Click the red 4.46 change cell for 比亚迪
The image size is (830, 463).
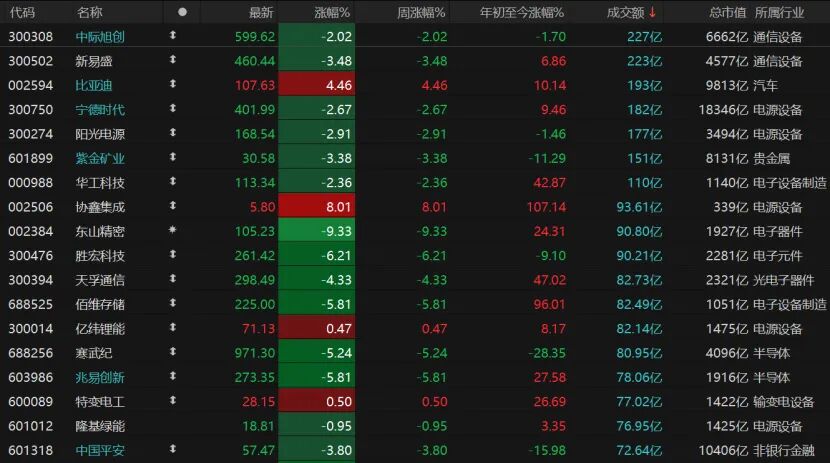click(317, 85)
